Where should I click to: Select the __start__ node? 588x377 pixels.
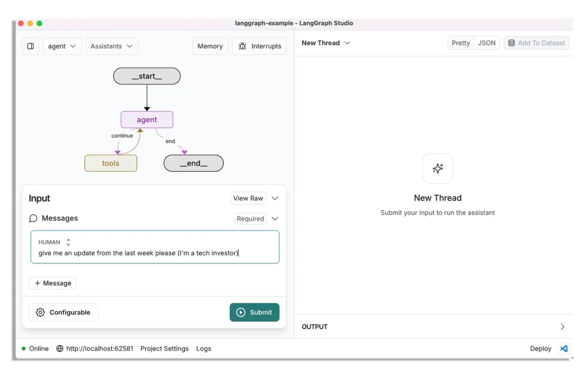tap(146, 76)
